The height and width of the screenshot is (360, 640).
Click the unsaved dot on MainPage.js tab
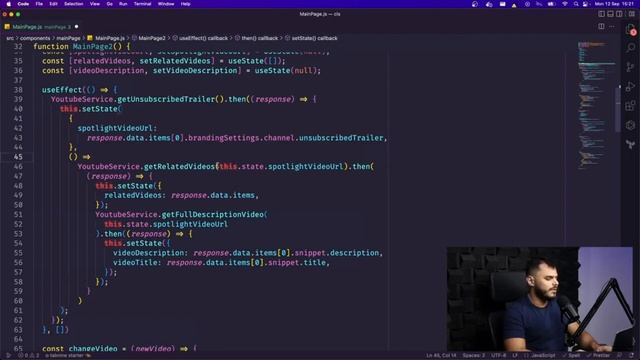pyautogui.click(x=76, y=27)
